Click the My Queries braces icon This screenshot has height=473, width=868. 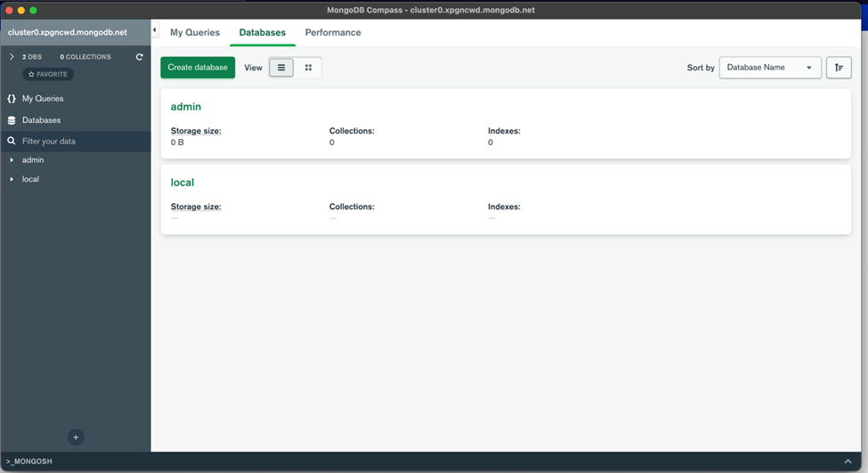pos(12,99)
